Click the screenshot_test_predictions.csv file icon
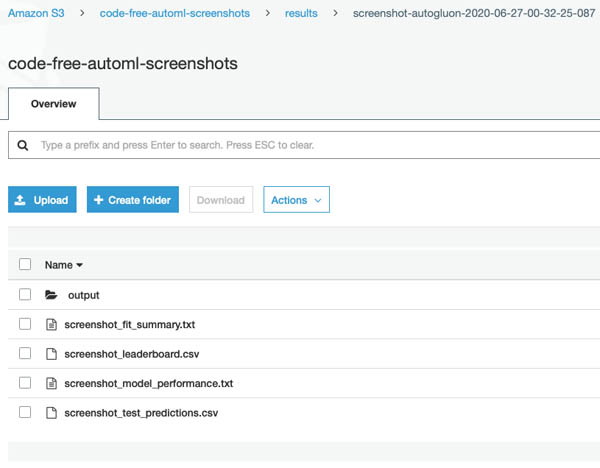The image size is (600, 468). (x=51, y=413)
